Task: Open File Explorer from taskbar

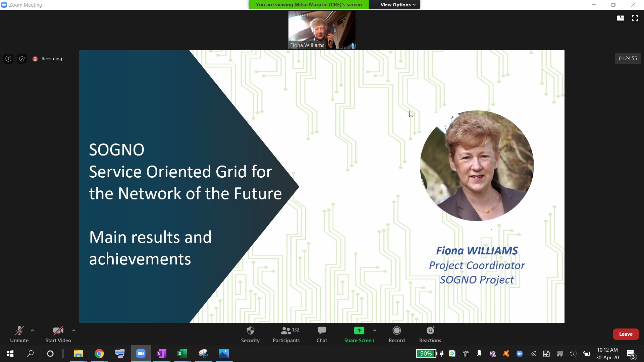Action: point(78,354)
